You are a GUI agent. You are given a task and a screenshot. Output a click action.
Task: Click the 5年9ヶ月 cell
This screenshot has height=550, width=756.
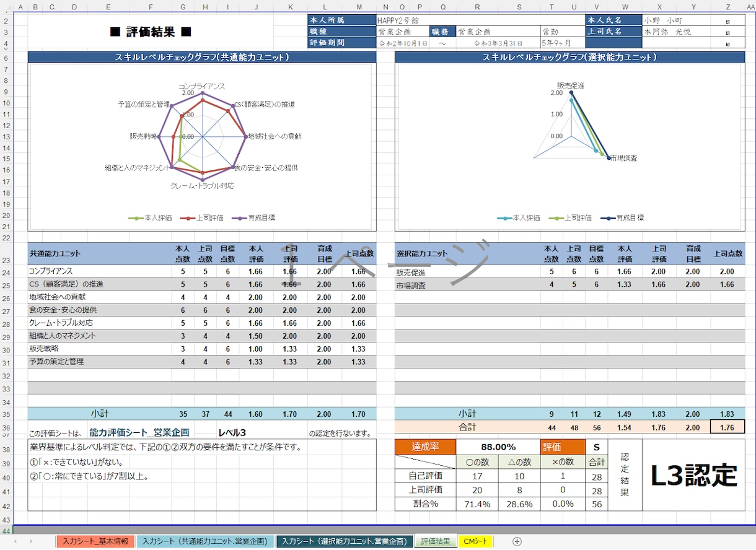(x=563, y=43)
